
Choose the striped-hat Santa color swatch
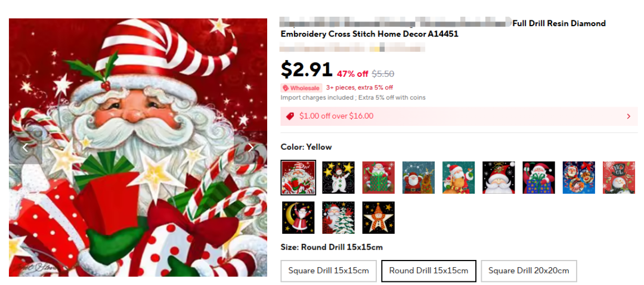click(x=298, y=178)
